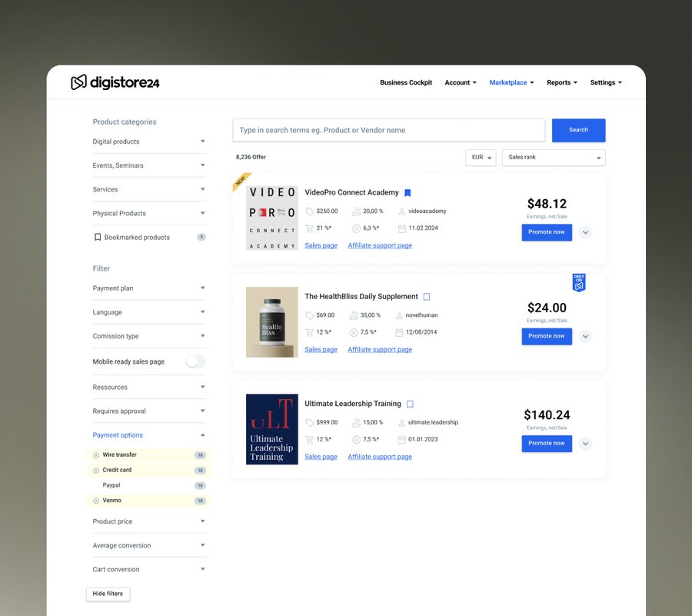This screenshot has width=692, height=616.
Task: Click the cart icon on the HealthBliss row
Action: (x=309, y=332)
